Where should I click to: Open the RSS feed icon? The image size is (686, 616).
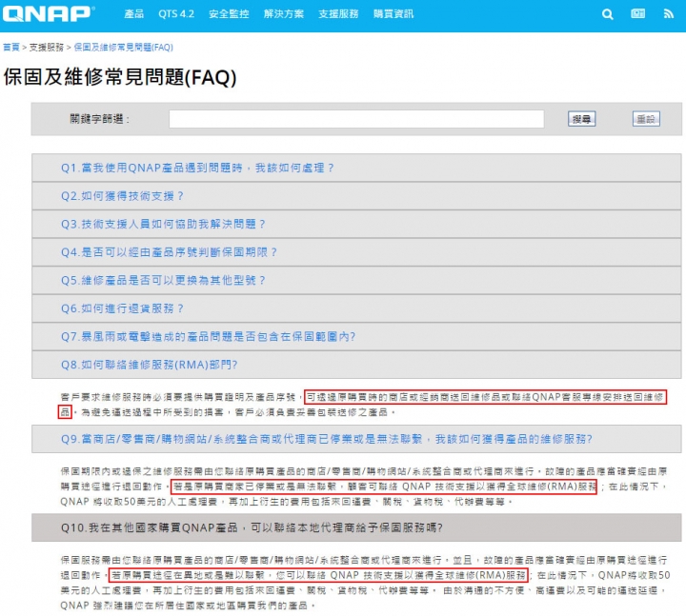(668, 14)
